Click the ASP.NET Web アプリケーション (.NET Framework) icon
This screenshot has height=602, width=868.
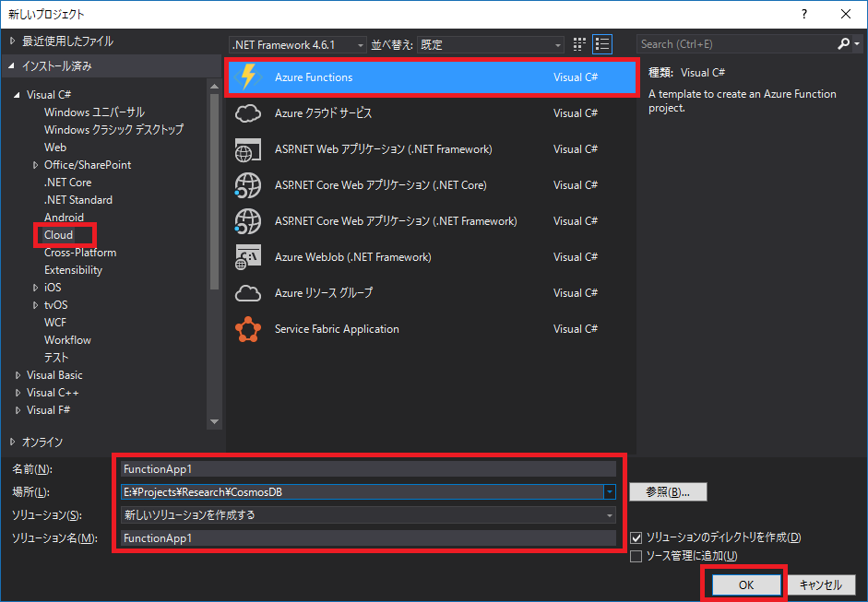coord(248,149)
